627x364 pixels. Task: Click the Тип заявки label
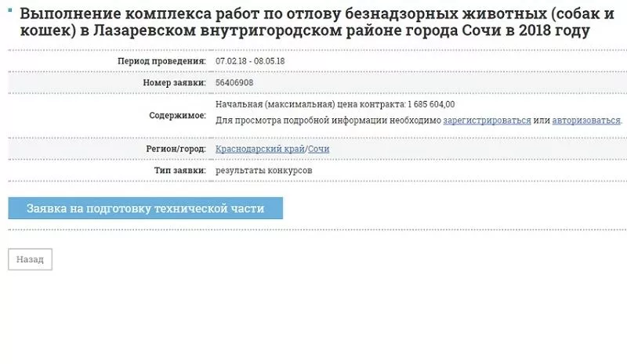coord(181,170)
